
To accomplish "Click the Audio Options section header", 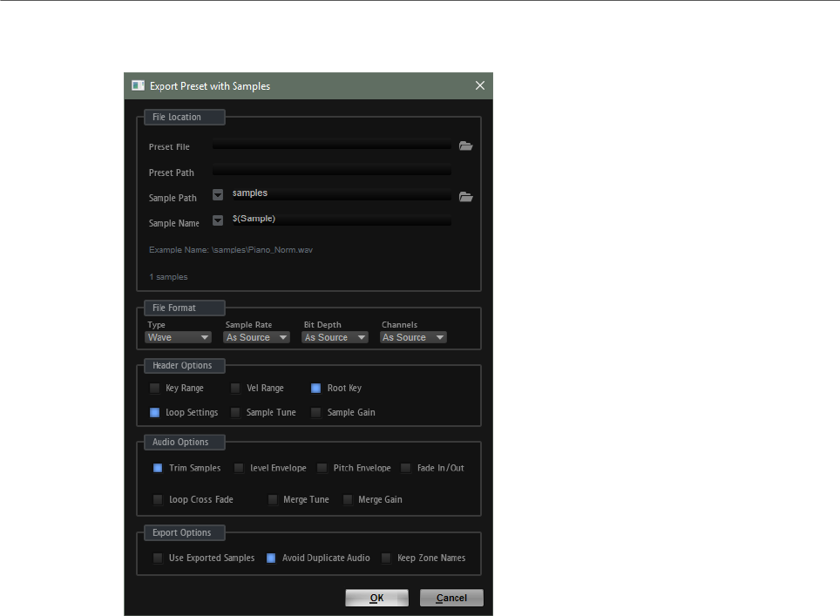I will click(x=184, y=442).
